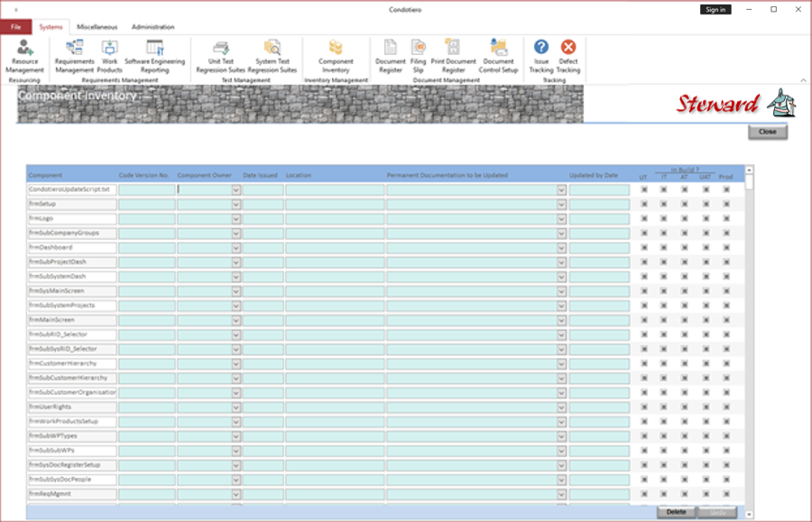Open Print Document Register
Viewport: 812px width, 522px height.
tap(453, 57)
